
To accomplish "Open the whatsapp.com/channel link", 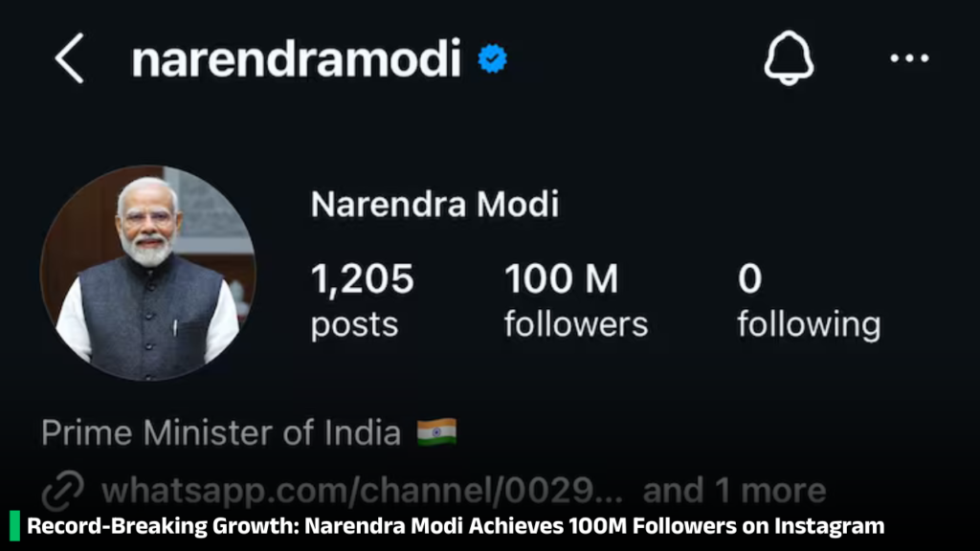I will point(362,492).
